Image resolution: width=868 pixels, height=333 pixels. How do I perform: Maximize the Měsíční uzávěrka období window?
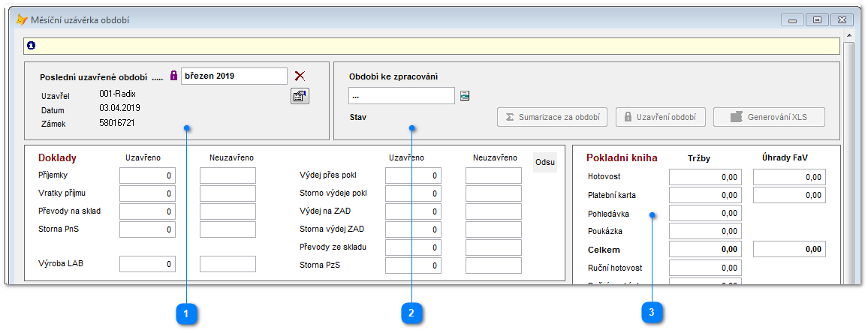point(818,20)
